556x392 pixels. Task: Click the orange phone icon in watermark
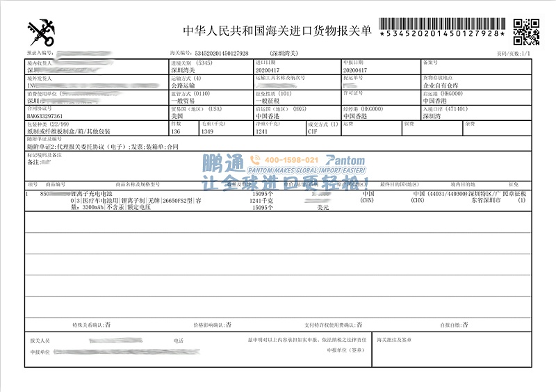[x=254, y=161]
